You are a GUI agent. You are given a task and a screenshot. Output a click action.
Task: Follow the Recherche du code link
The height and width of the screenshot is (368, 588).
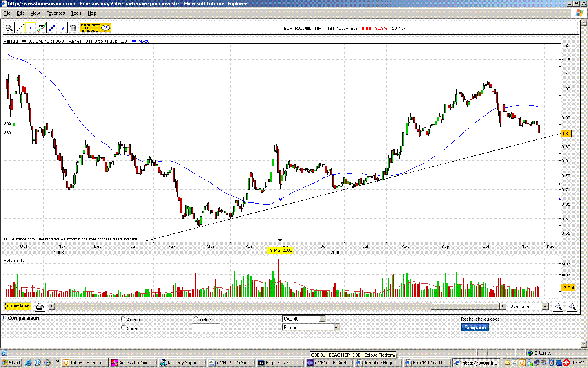(481, 319)
